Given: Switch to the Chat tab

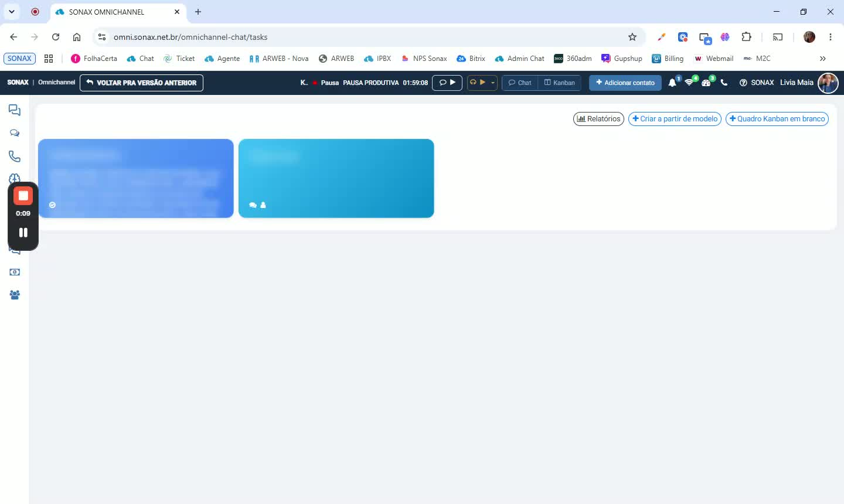Looking at the screenshot, I should (520, 83).
